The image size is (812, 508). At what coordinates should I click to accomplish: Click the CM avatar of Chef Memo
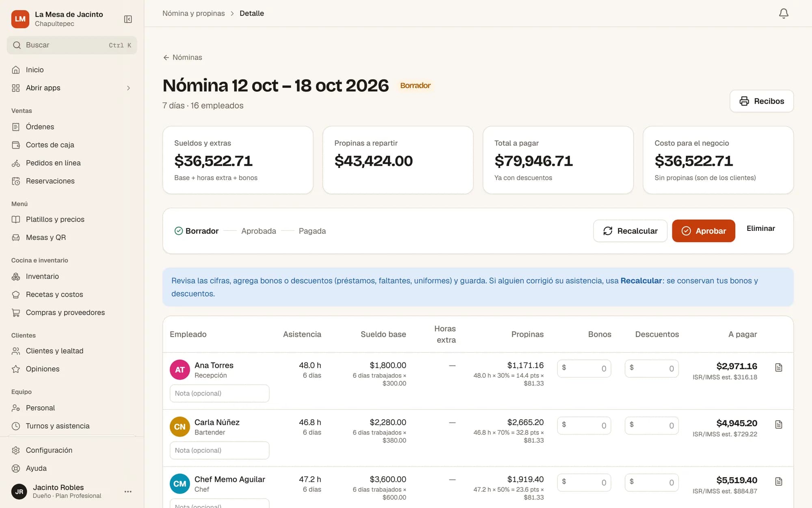click(x=179, y=484)
